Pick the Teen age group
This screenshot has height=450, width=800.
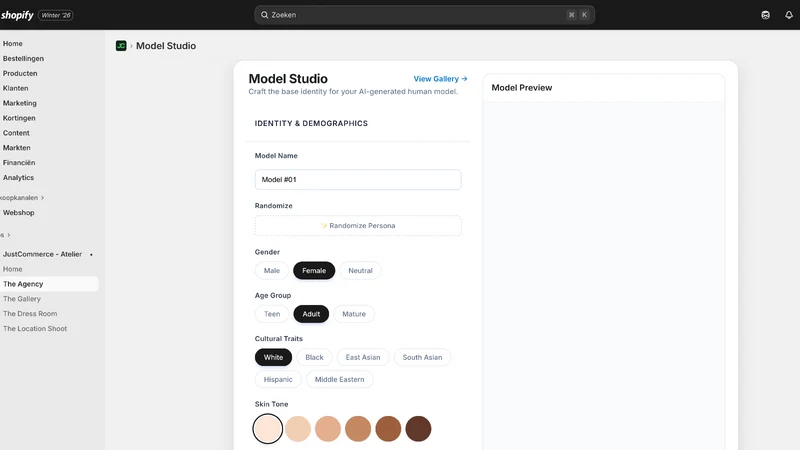(272, 314)
